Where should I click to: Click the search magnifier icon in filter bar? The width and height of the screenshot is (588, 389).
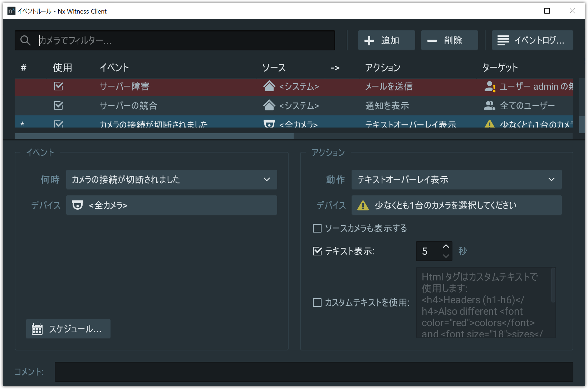click(x=25, y=40)
